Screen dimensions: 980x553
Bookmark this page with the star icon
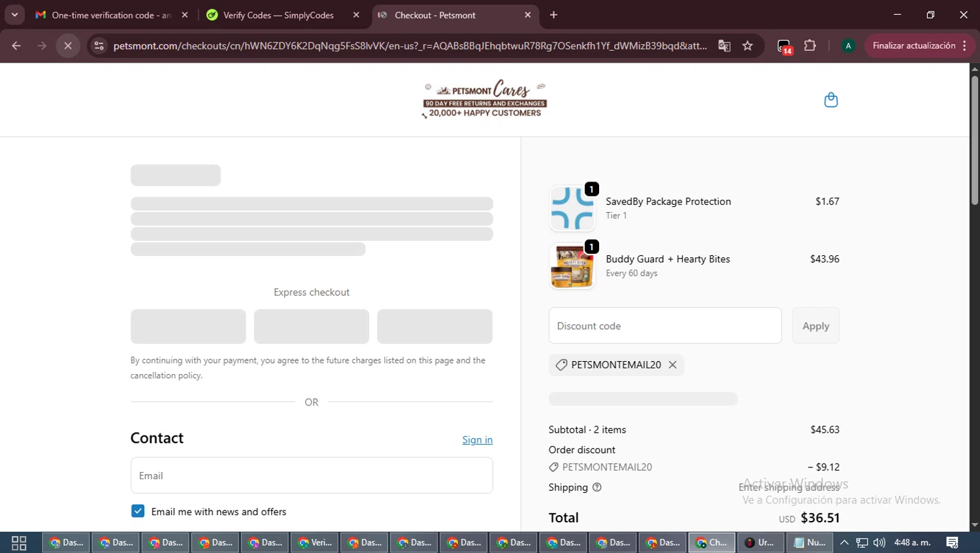click(x=747, y=46)
